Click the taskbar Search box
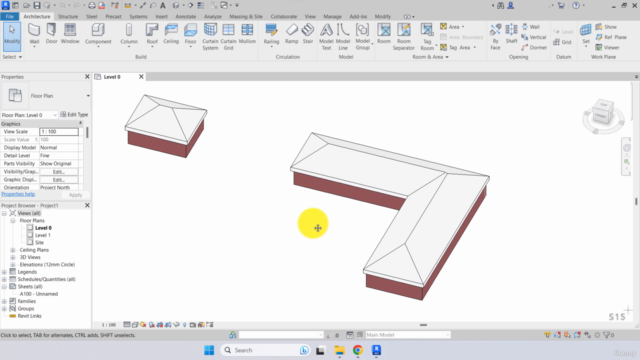This screenshot has height=360, width=640. [264, 350]
